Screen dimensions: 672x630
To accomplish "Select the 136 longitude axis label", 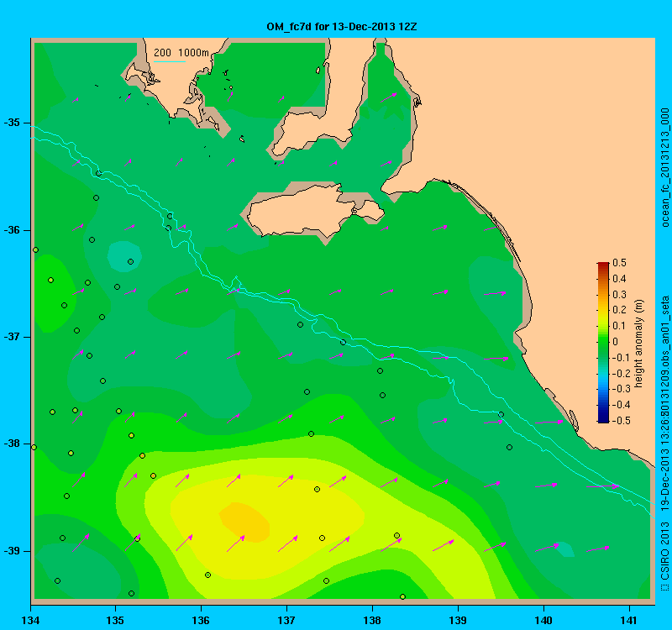I will pyautogui.click(x=201, y=620).
